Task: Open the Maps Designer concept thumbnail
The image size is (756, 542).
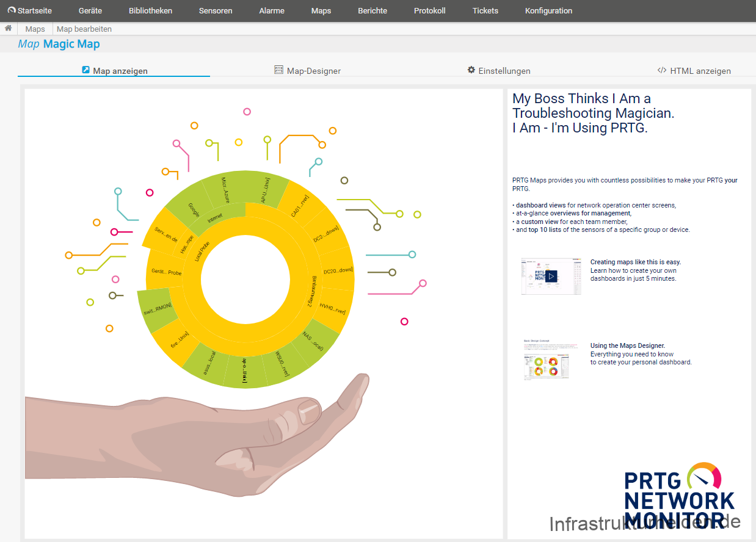Action: coord(547,360)
